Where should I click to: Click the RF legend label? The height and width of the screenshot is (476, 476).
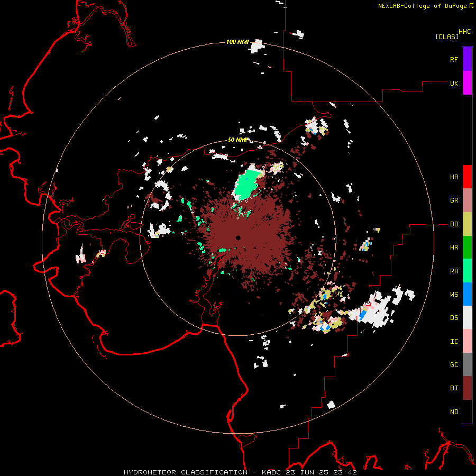454,59
